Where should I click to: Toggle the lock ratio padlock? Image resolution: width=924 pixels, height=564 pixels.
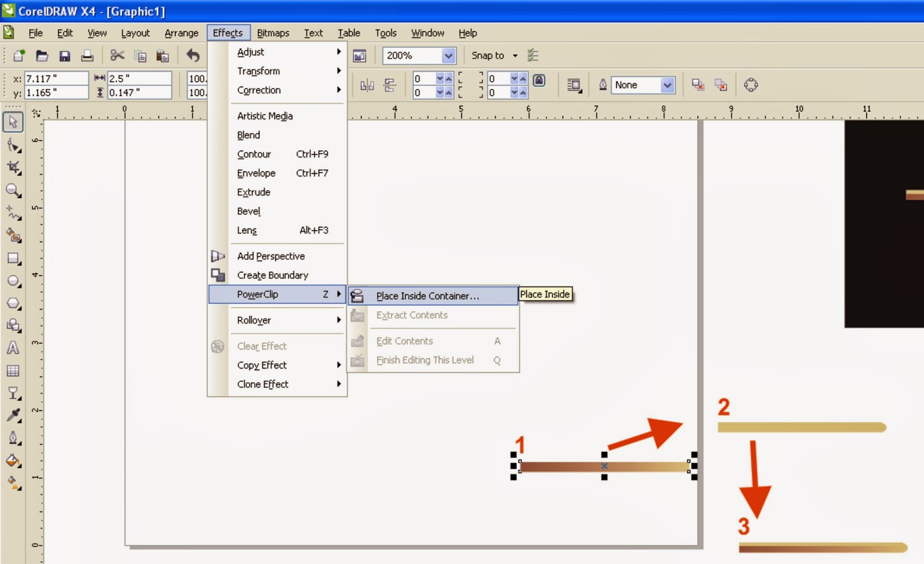539,81
